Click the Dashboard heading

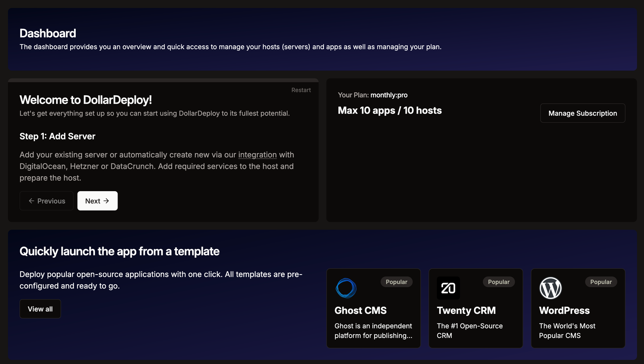(x=48, y=33)
